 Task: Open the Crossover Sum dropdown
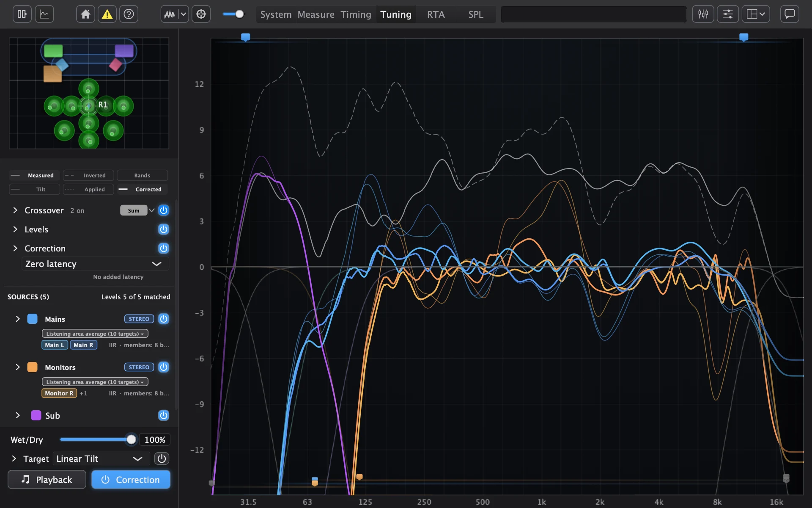(x=137, y=210)
